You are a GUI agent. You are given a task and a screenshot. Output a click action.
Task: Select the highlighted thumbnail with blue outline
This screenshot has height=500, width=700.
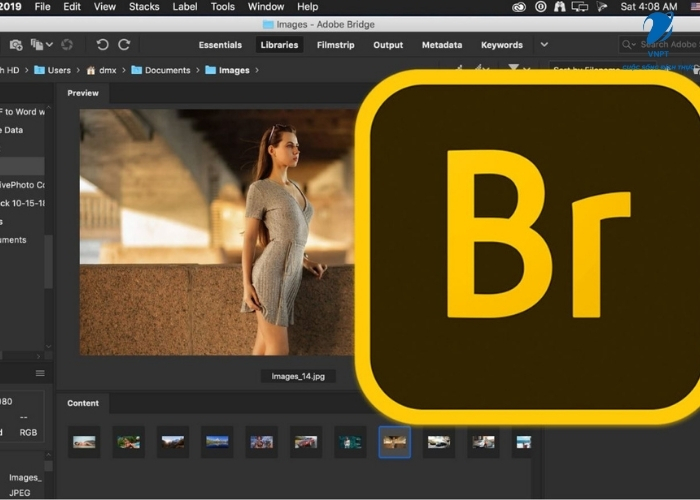[395, 442]
